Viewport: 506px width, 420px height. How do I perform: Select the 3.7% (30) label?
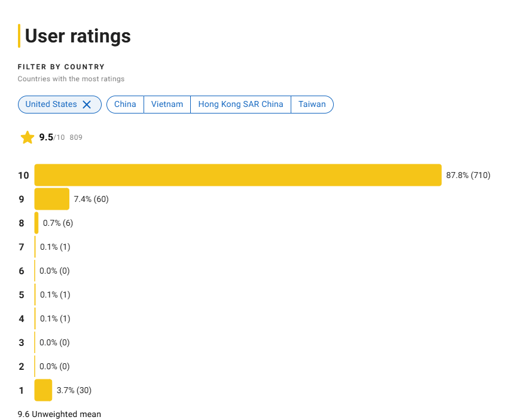[74, 390]
